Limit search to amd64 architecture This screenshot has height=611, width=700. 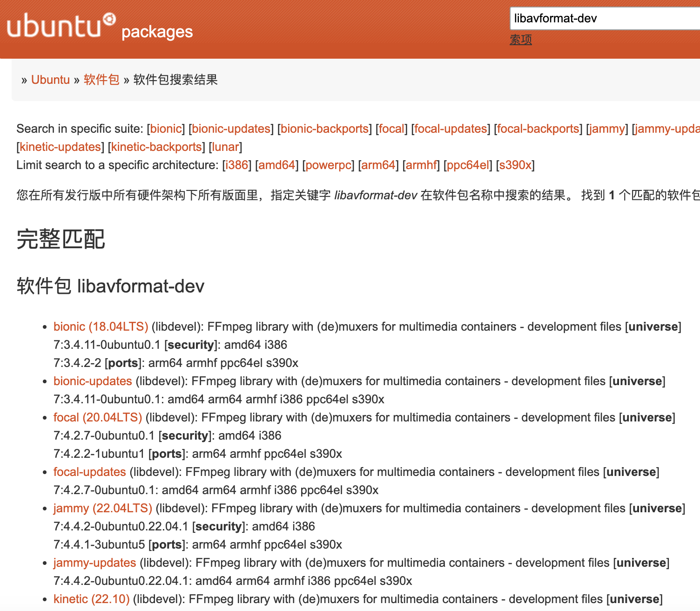[x=277, y=165]
